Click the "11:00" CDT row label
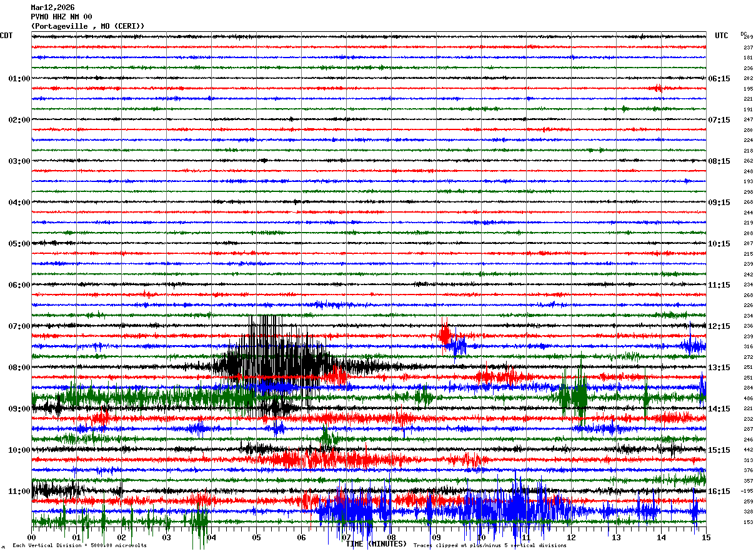This screenshot has height=554, width=756. coord(19,491)
